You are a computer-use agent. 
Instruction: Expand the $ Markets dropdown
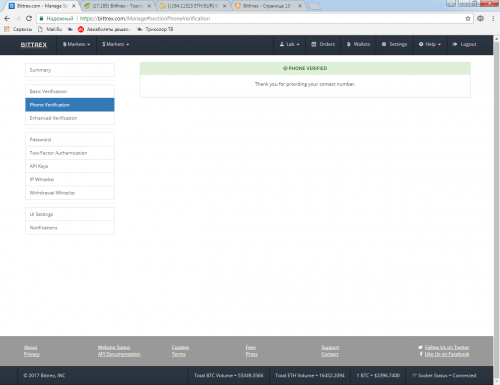click(116, 44)
